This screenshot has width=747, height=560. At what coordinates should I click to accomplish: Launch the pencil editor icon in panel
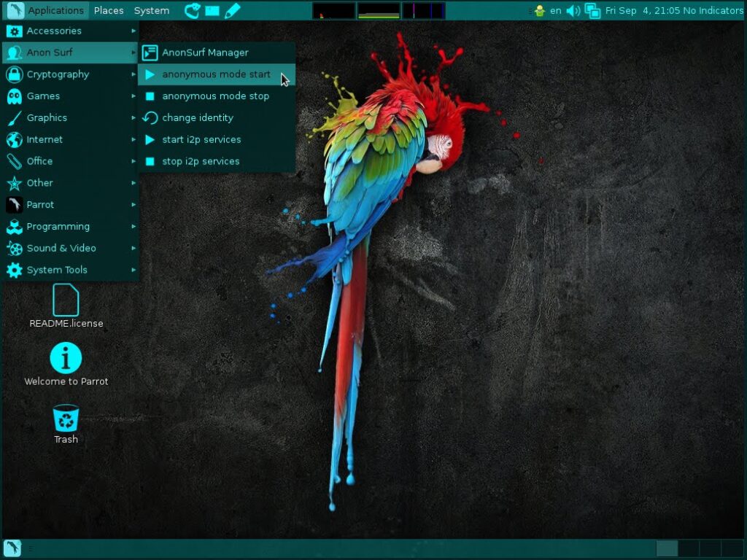[x=232, y=10]
